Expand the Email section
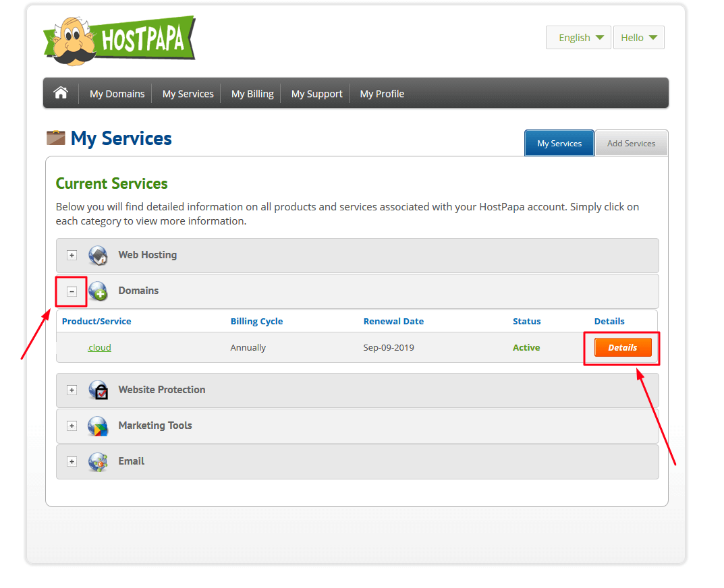The width and height of the screenshot is (724, 588). 72,461
